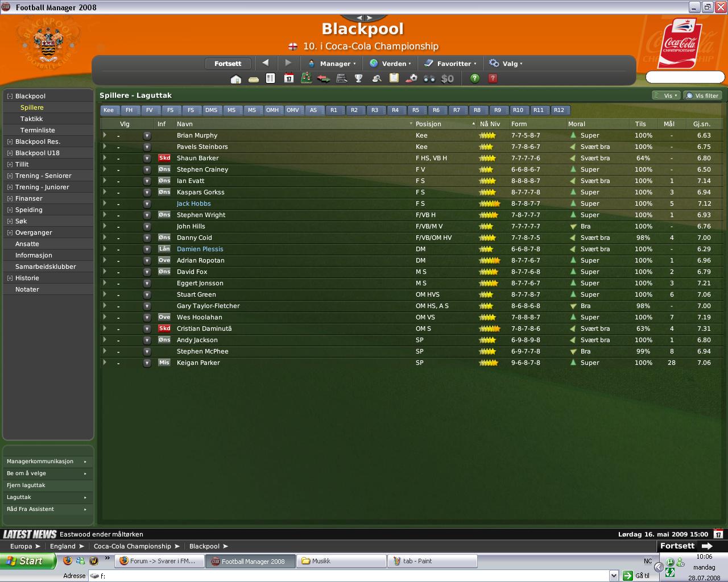Click the Firefox quick launch icon
This screenshot has height=582, width=728.
[x=68, y=561]
